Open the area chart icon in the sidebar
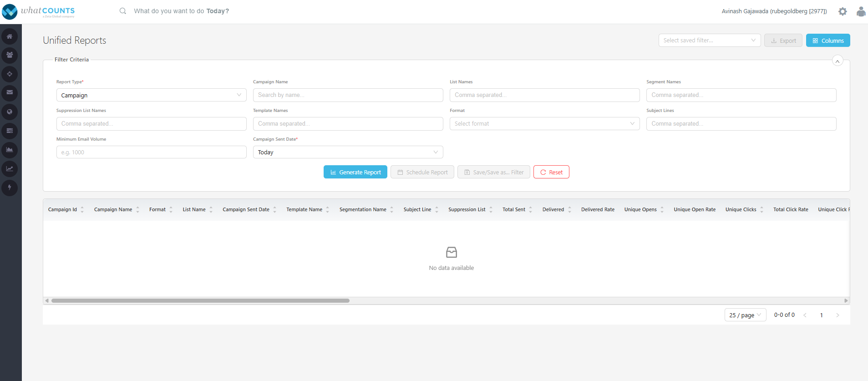Image resolution: width=868 pixels, height=381 pixels. (10, 150)
